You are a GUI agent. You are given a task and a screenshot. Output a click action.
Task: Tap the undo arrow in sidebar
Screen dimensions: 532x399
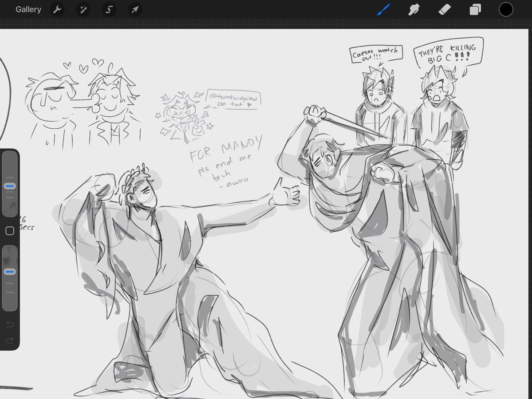point(10,325)
